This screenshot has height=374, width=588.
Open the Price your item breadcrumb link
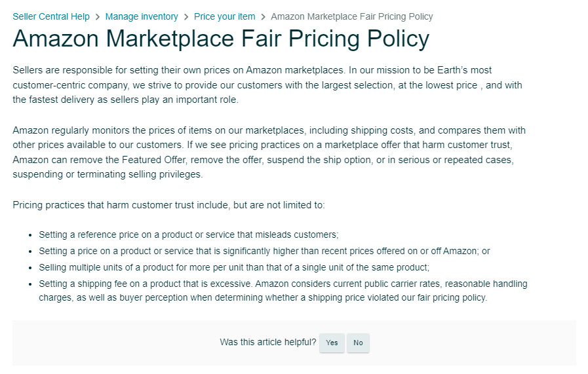[x=225, y=17]
